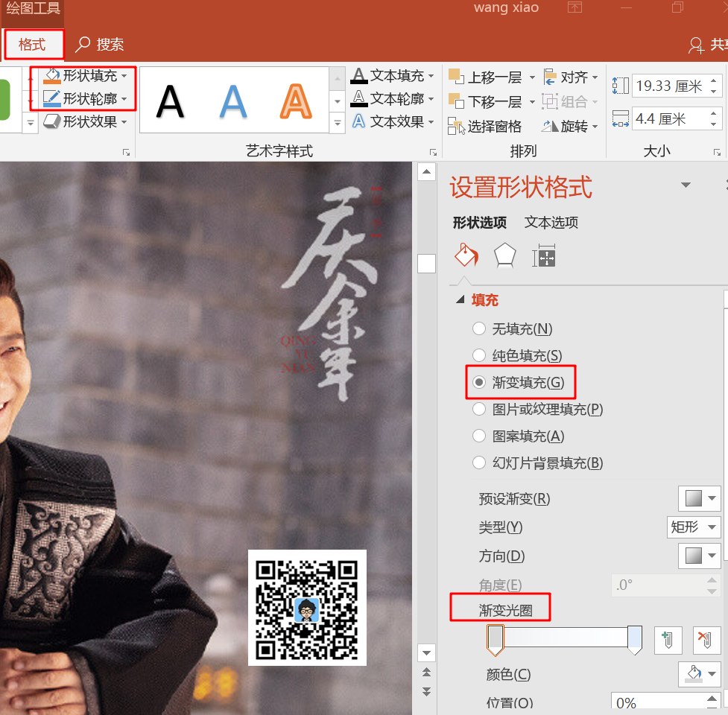Open 形状填充 shape fill menu
The image size is (728, 715).
coord(85,76)
